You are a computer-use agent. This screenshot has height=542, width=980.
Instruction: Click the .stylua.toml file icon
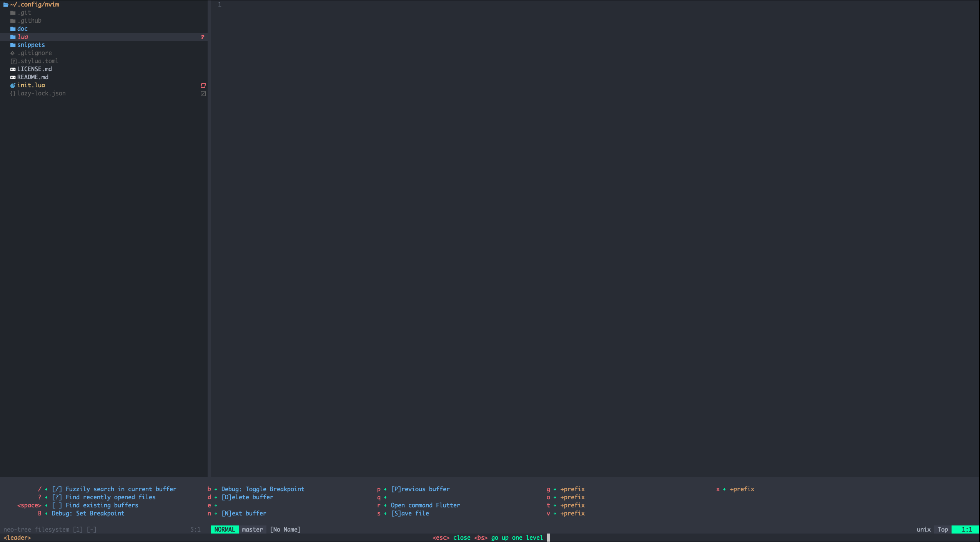[x=13, y=61]
